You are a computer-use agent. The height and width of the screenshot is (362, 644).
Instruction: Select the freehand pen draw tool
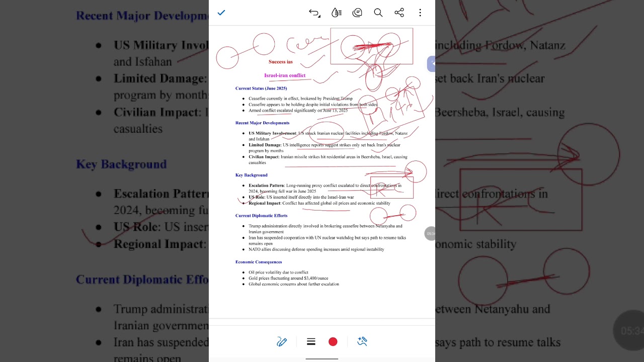click(282, 342)
